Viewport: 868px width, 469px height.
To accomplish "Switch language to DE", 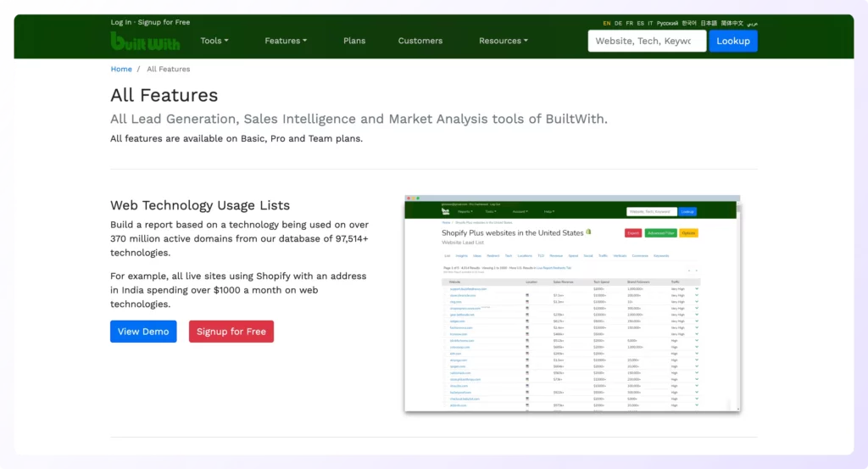I will point(618,23).
